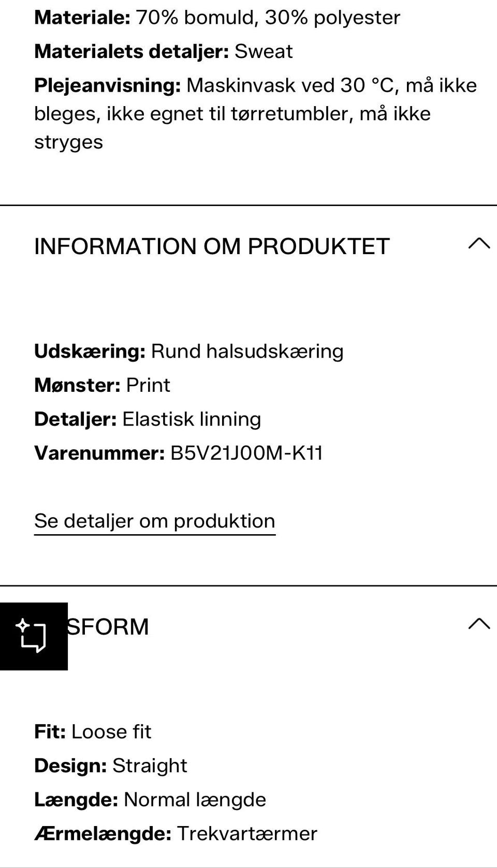Click the Længde Normal længde line
This screenshot has width=497, height=868.
[150, 800]
